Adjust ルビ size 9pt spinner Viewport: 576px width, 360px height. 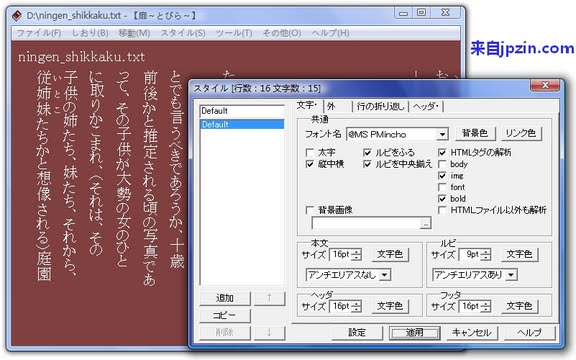[486, 254]
